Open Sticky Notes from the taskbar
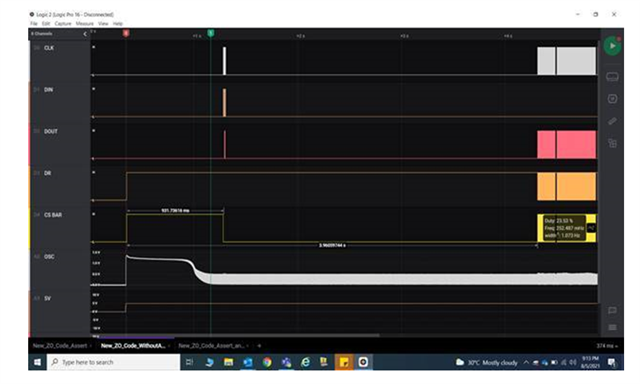The width and height of the screenshot is (640, 384). click(x=344, y=362)
